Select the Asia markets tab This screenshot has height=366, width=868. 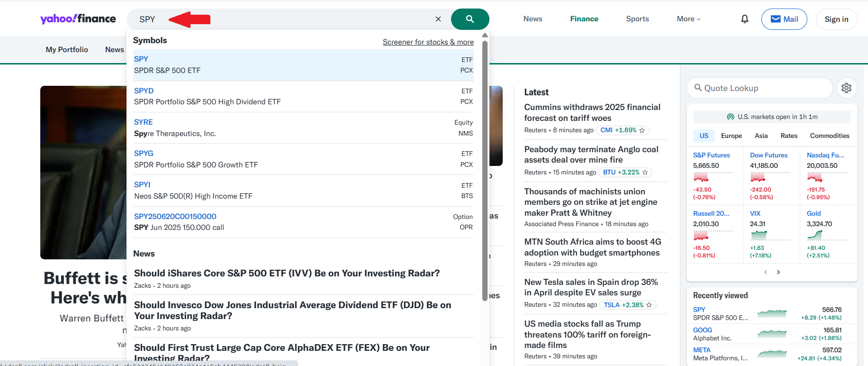(761, 136)
